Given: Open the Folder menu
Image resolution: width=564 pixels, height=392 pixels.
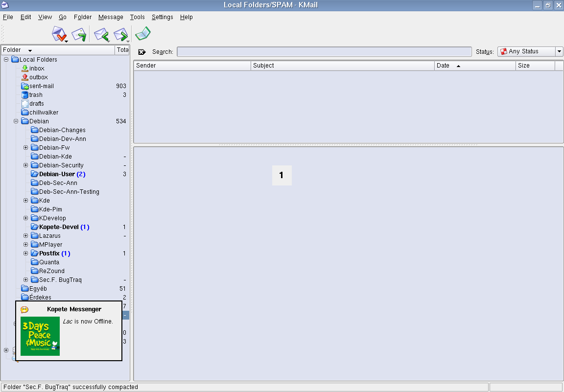Looking at the screenshot, I should coord(83,17).
